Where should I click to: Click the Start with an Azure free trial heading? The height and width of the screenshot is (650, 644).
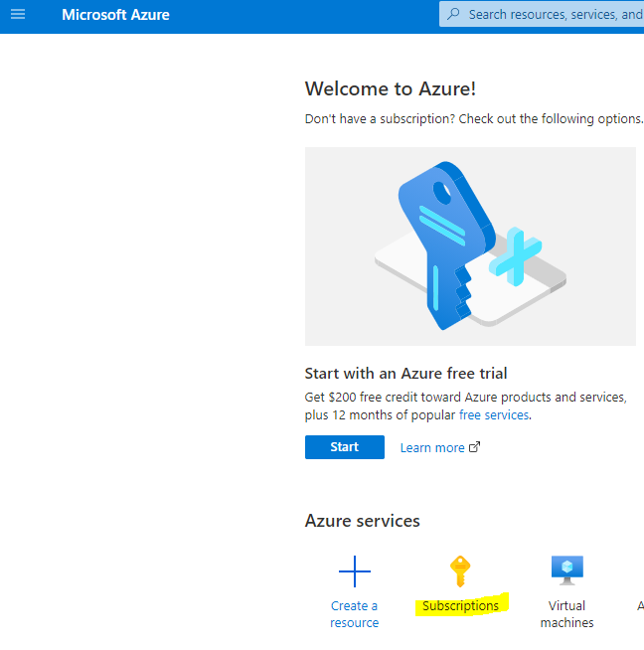(405, 374)
